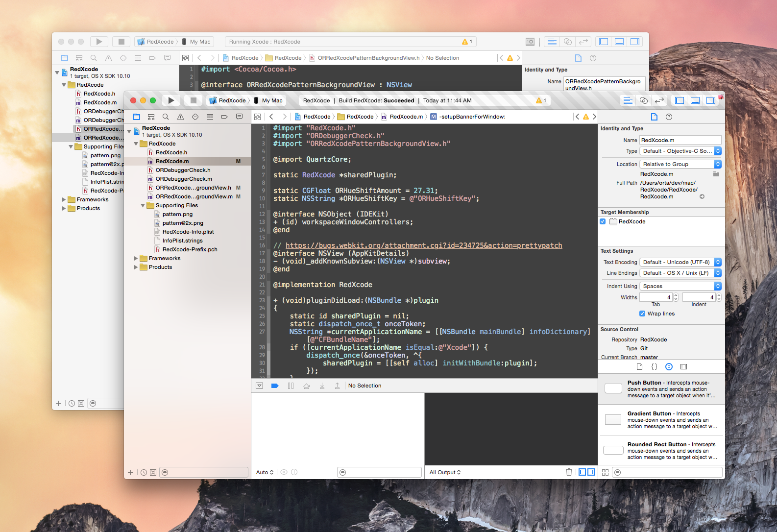
Task: Open the webkit bug URL in code comment
Action: click(424, 245)
